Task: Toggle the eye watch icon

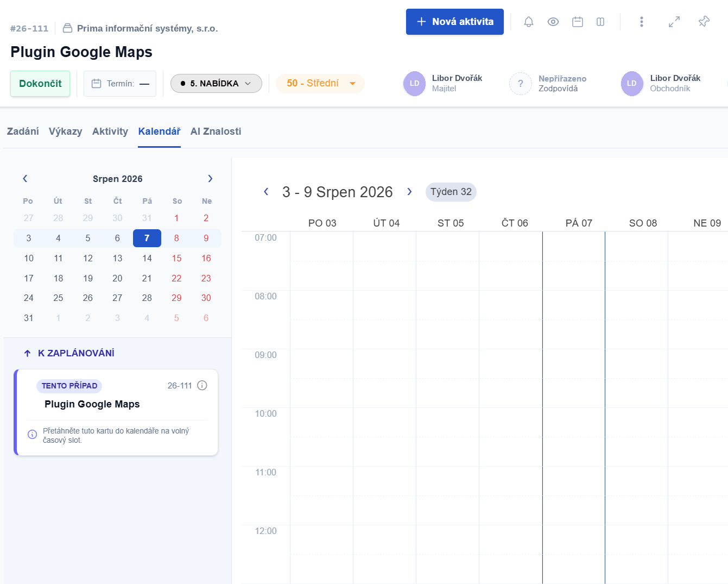Action: [553, 22]
